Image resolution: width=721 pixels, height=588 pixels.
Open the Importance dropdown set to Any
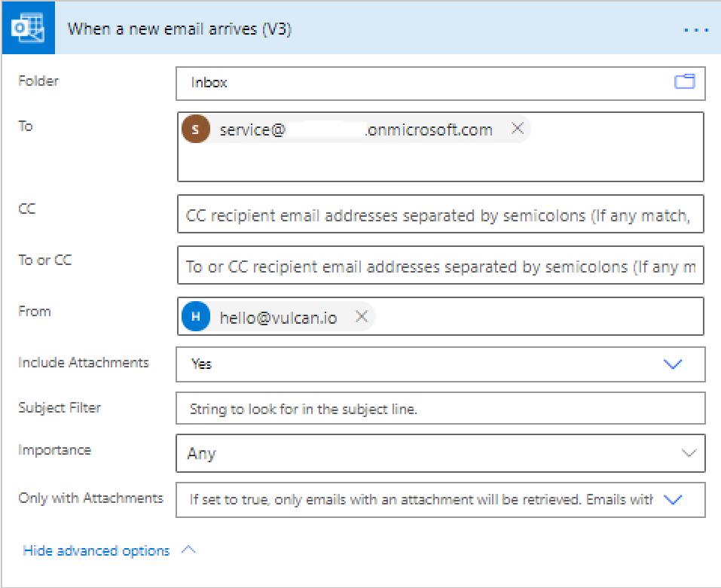440,453
